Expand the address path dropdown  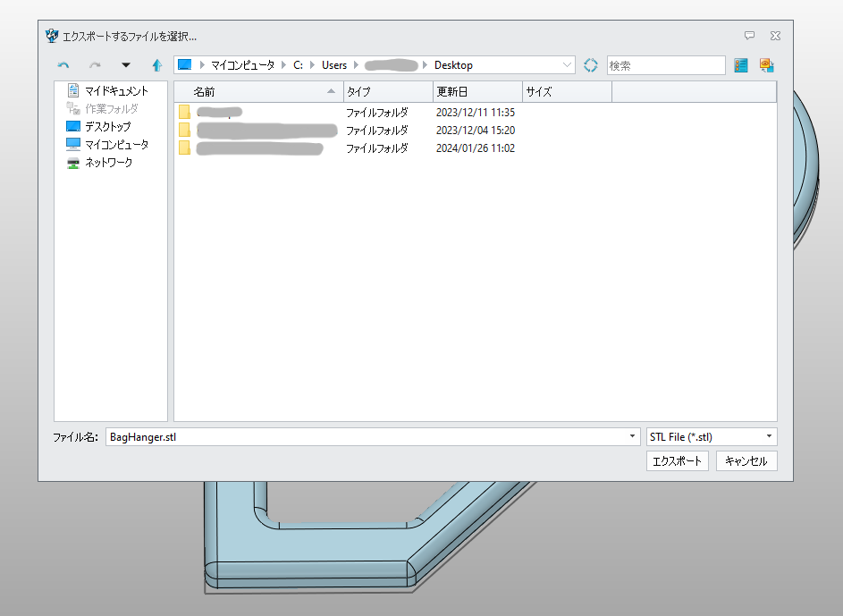pos(567,65)
